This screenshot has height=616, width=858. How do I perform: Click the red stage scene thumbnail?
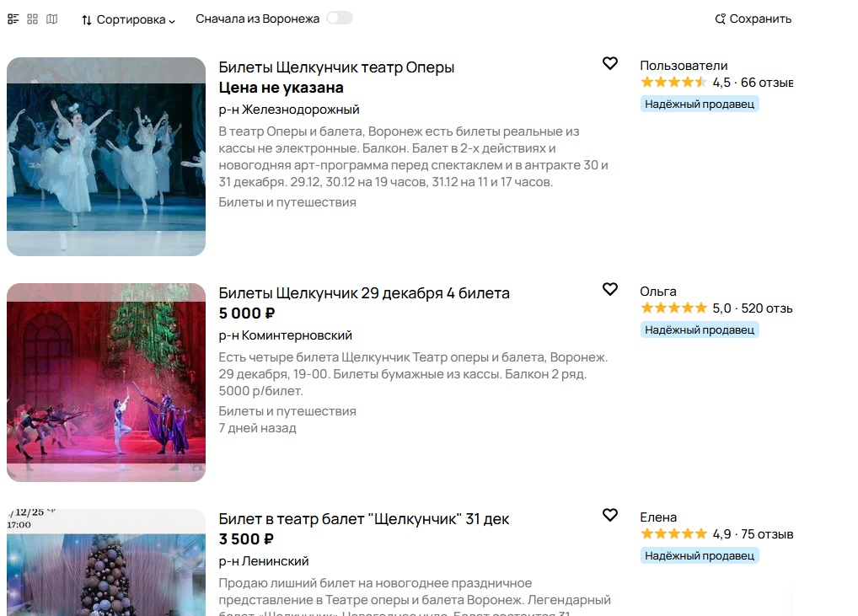106,382
